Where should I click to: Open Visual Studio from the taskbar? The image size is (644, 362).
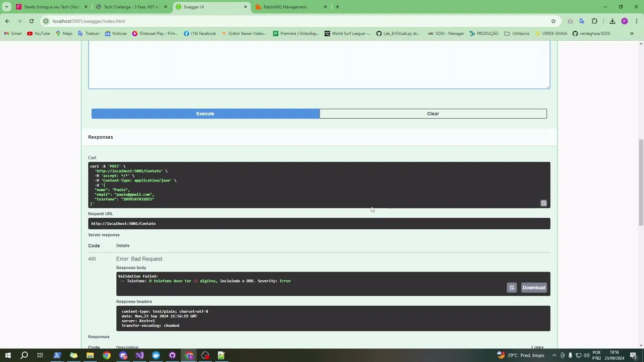[x=139, y=355]
